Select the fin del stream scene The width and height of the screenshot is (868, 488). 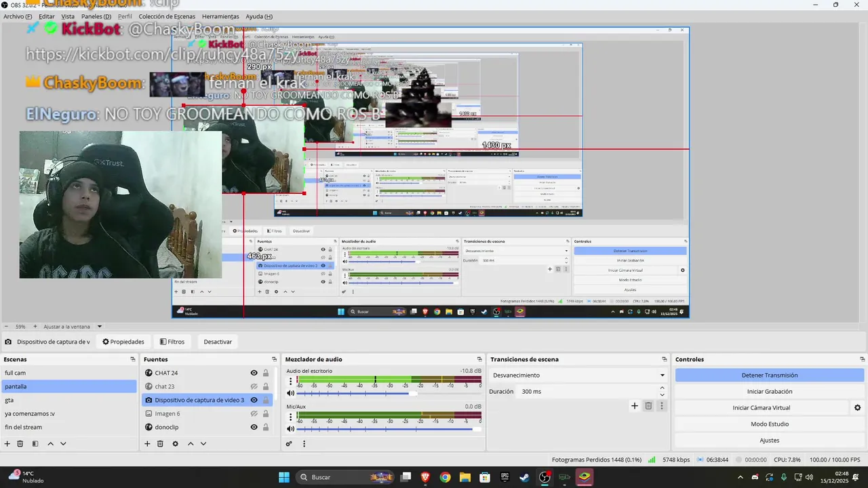[68, 427]
